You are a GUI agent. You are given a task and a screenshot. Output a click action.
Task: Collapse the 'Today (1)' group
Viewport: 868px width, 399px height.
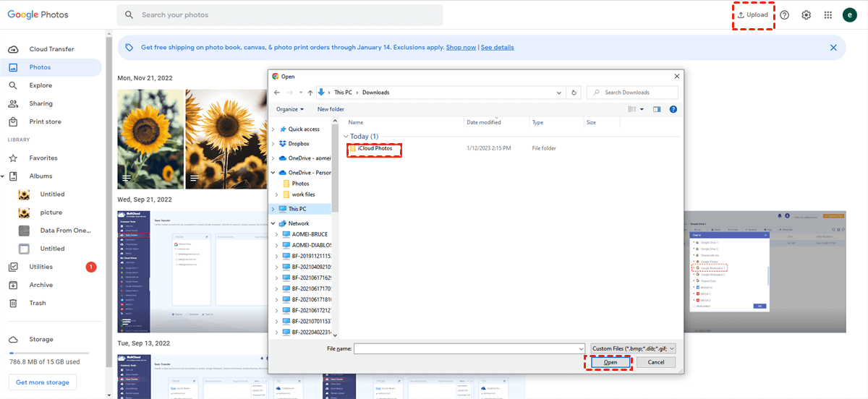(x=346, y=136)
